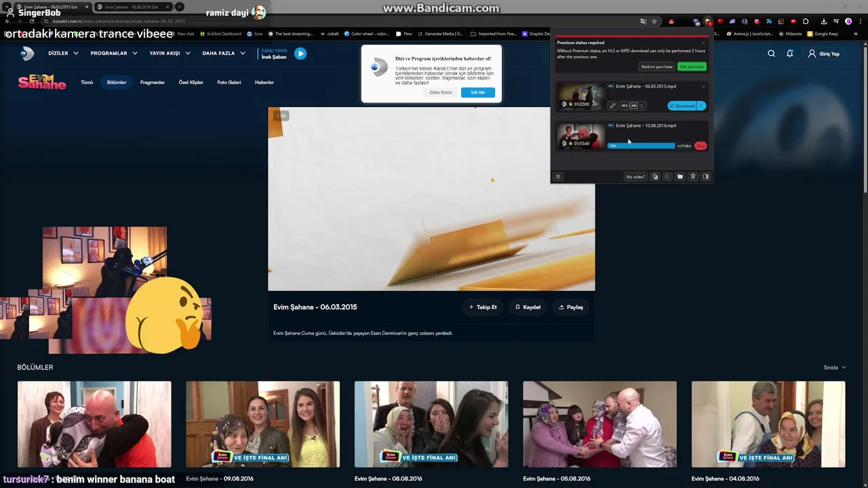The width and height of the screenshot is (868, 488).
Task: Click the copy/duplicate icon in downloader footer
Action: pos(655,177)
